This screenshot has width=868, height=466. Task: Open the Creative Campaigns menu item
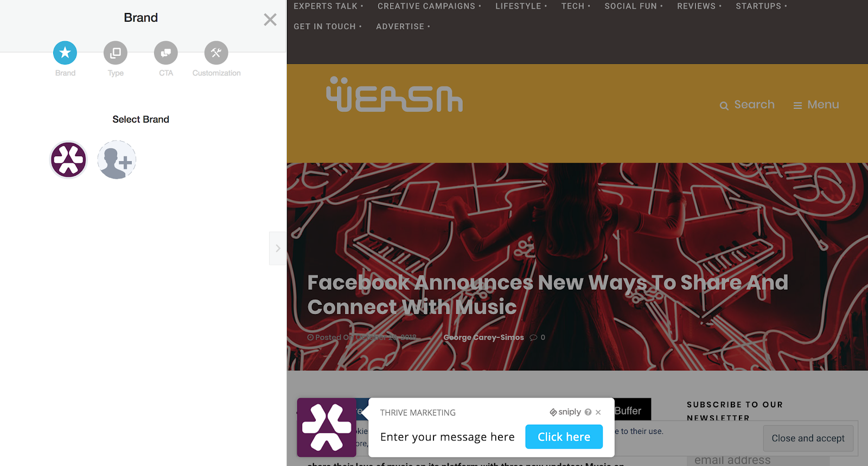click(429, 6)
